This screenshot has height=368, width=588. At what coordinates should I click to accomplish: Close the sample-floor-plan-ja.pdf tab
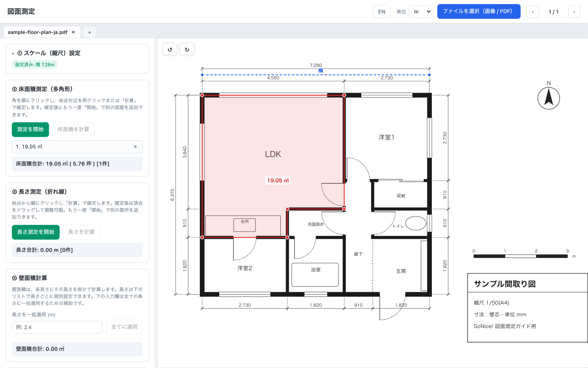pos(73,32)
